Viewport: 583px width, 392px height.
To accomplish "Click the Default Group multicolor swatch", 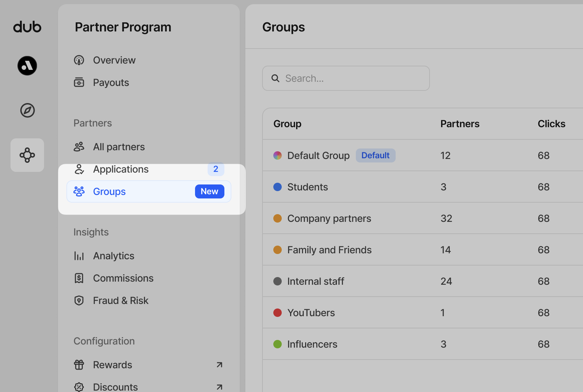I will click(x=278, y=155).
